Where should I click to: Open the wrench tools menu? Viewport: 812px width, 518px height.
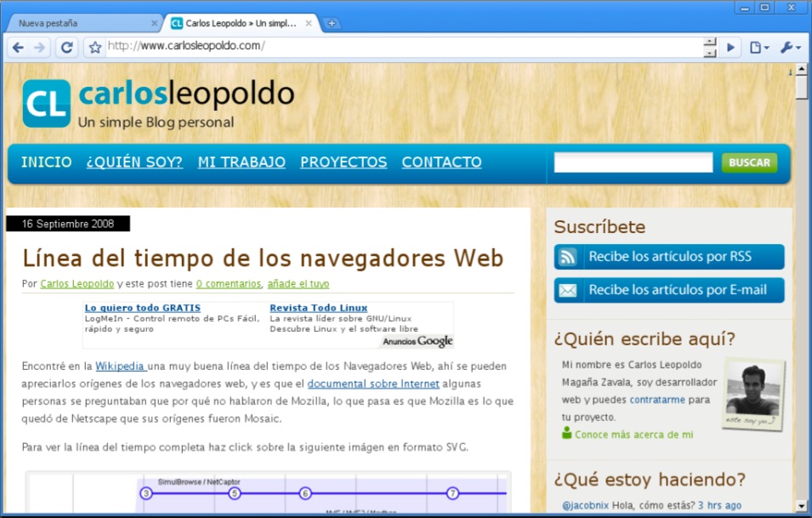(x=790, y=48)
